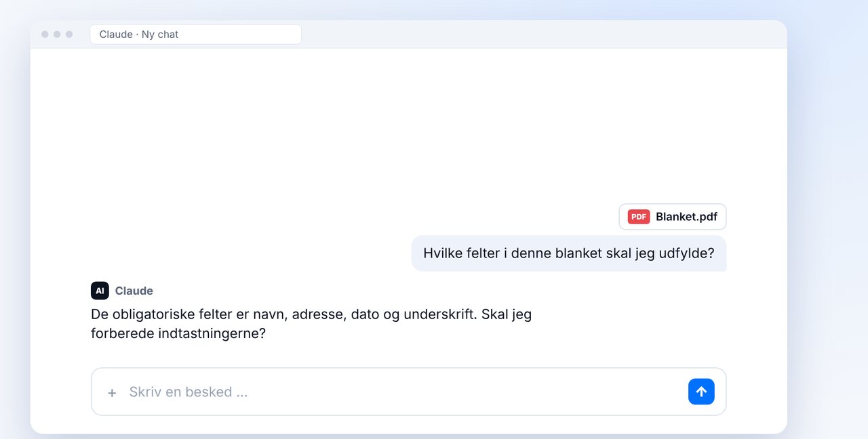868x439 pixels.
Task: Select the 'Claude · Ny chat' tab
Action: (195, 35)
